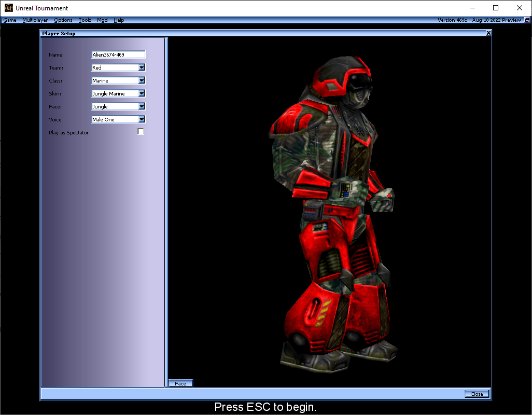Viewport: 532px width, 415px height.
Task: Click the 'Play as Spectator' label
Action: pos(68,133)
